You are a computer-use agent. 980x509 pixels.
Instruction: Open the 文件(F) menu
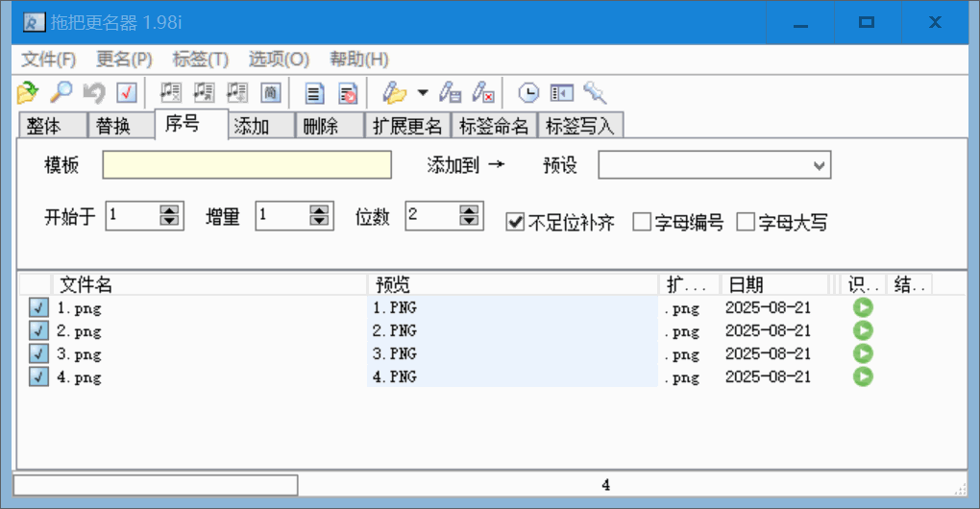click(49, 60)
